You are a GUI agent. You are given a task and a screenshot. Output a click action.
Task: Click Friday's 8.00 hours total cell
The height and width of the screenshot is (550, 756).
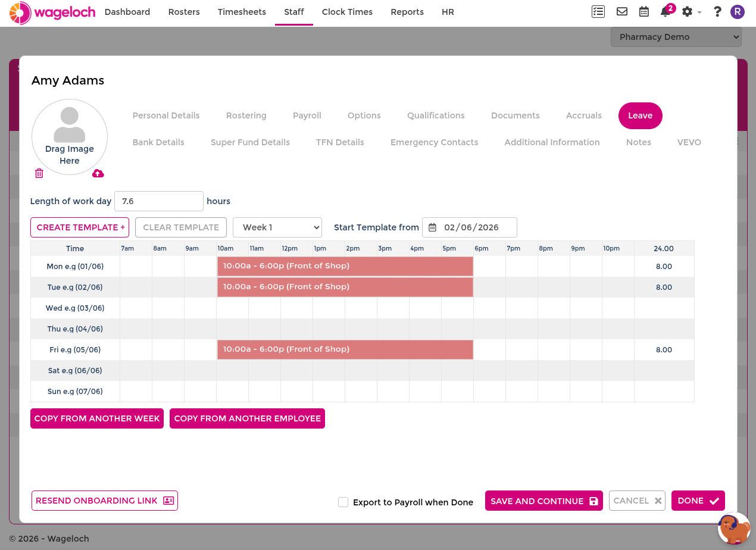click(x=664, y=349)
